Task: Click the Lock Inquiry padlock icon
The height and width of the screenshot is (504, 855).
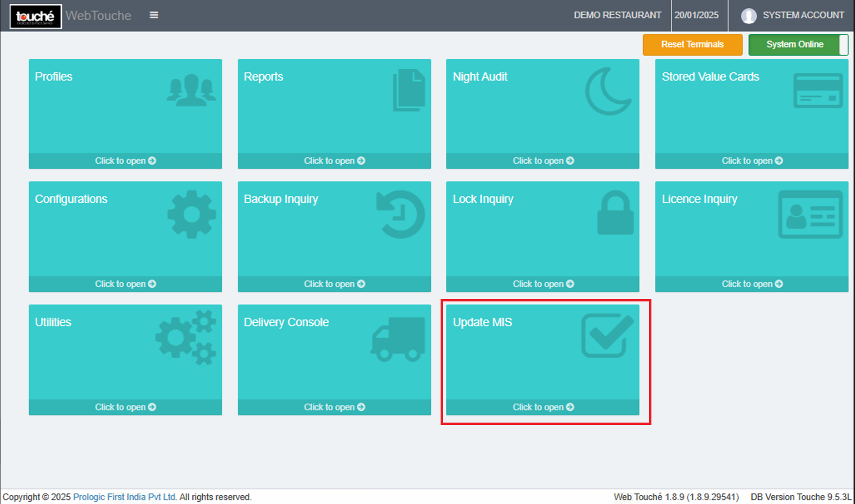Action: (x=615, y=213)
